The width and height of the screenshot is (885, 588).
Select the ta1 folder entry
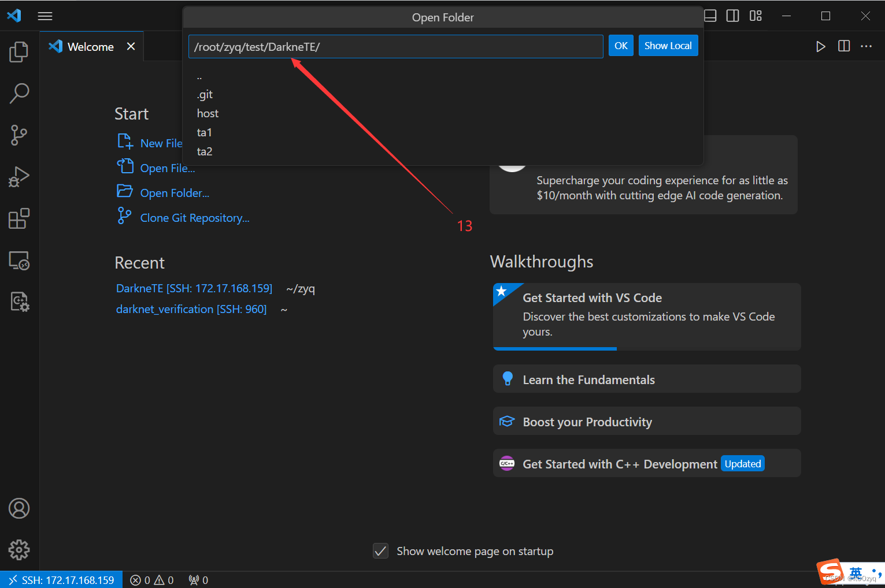click(x=443, y=132)
